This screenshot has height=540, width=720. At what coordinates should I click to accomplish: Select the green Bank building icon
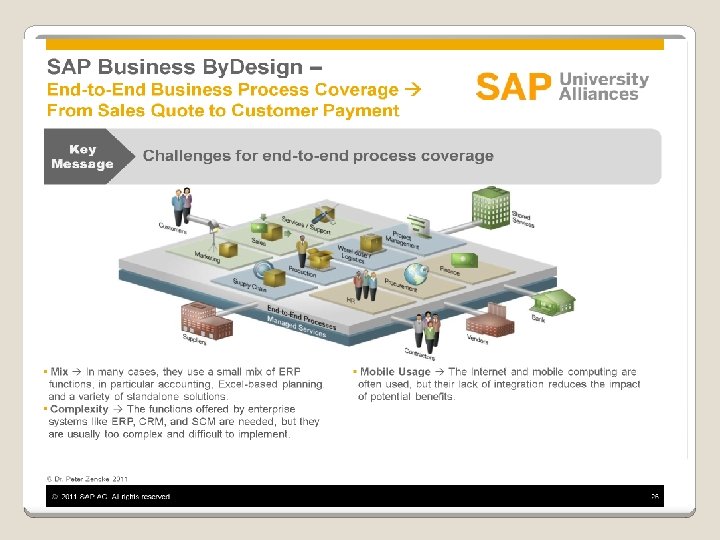553,302
